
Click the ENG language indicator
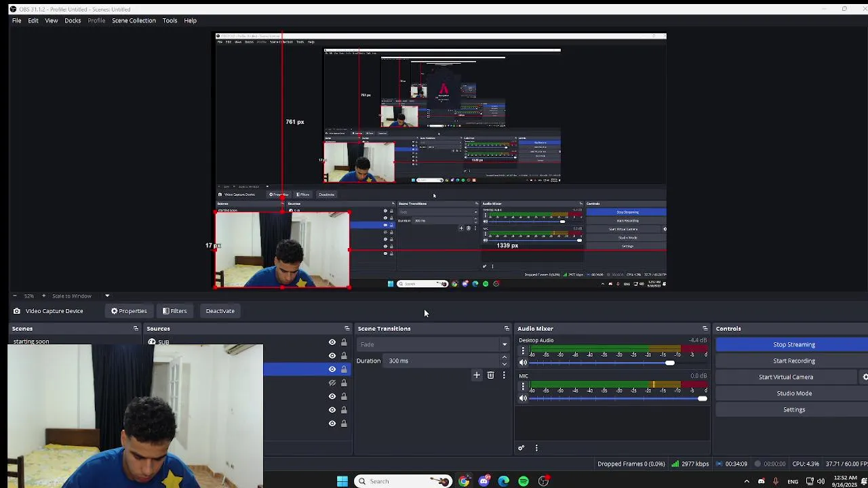click(793, 481)
